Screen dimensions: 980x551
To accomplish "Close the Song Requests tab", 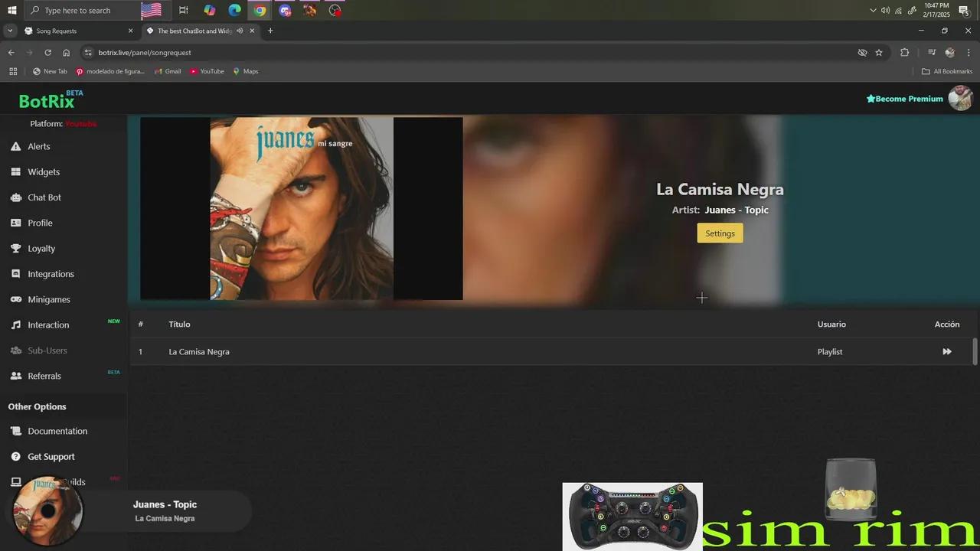I will [130, 31].
